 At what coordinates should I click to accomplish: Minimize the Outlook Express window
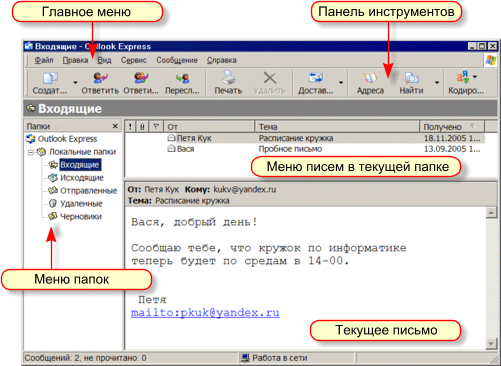tap(472, 46)
